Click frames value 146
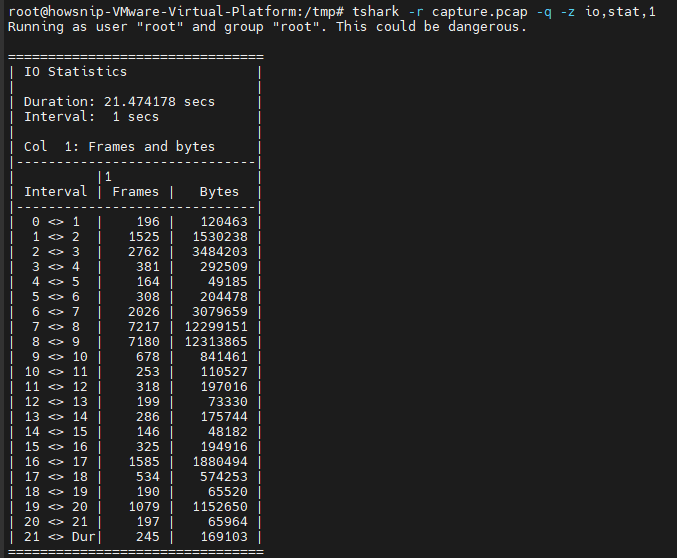Image resolution: width=677 pixels, height=558 pixels. pyautogui.click(x=148, y=432)
